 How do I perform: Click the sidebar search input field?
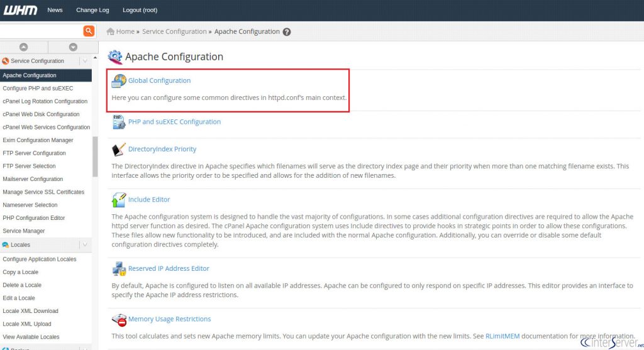click(42, 31)
